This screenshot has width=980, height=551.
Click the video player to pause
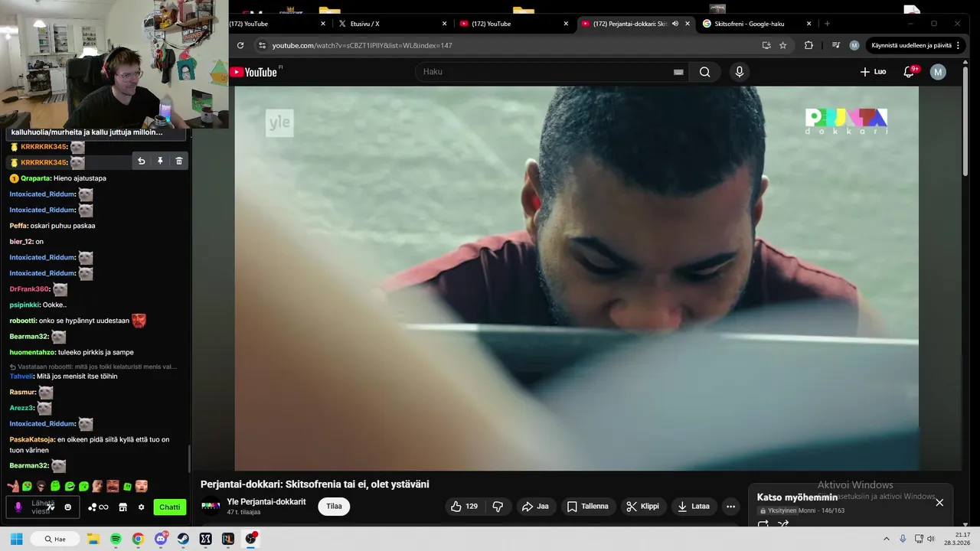point(577,278)
